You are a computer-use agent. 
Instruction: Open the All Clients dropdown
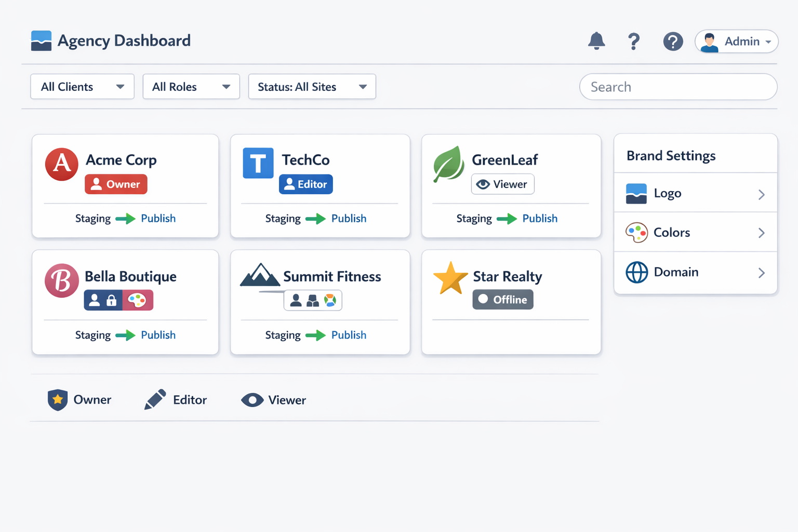[x=82, y=86]
